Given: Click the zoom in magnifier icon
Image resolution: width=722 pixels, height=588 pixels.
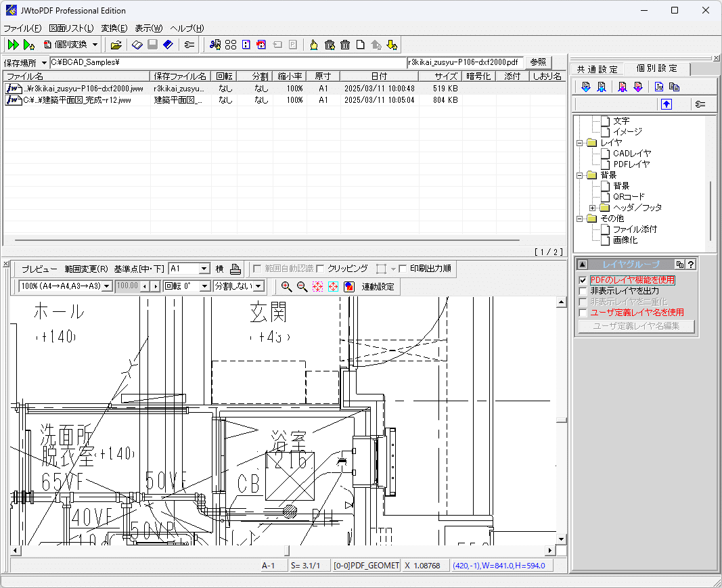Looking at the screenshot, I should point(286,286).
